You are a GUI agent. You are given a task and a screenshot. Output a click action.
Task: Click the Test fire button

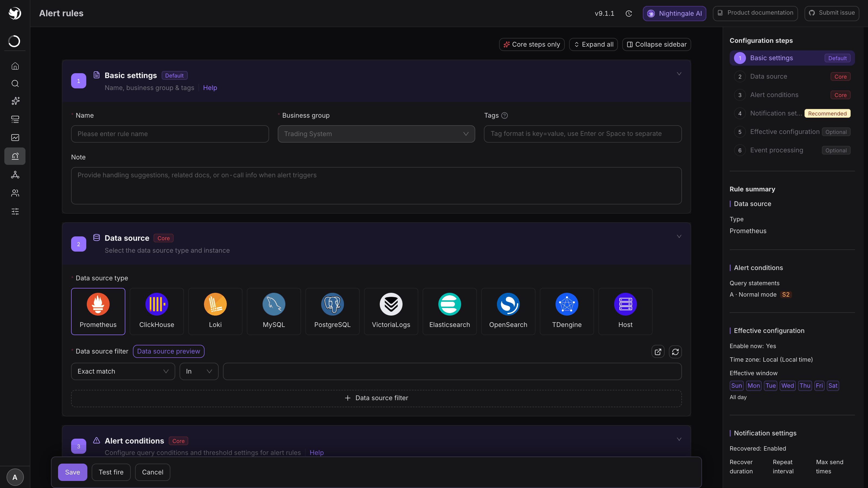click(111, 472)
